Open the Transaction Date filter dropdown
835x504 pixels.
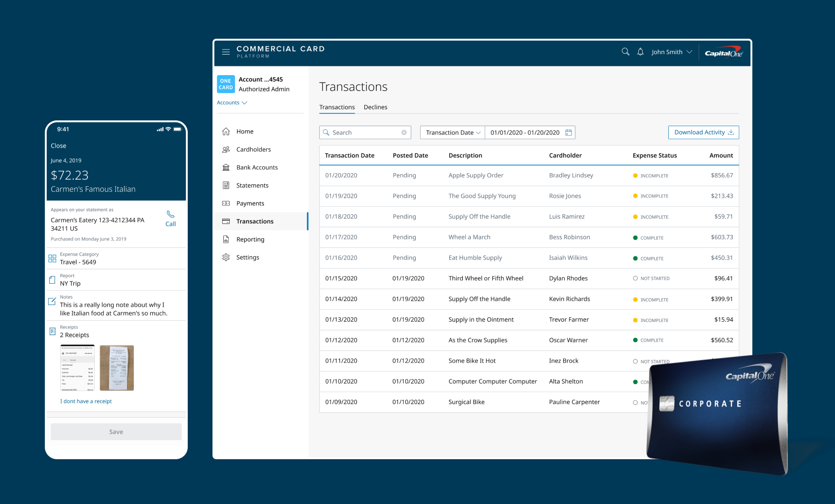click(453, 133)
